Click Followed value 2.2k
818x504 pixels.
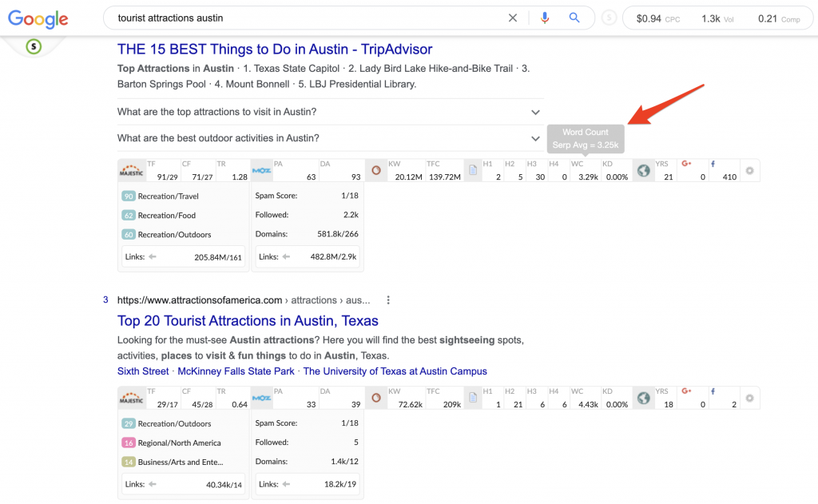[351, 214]
